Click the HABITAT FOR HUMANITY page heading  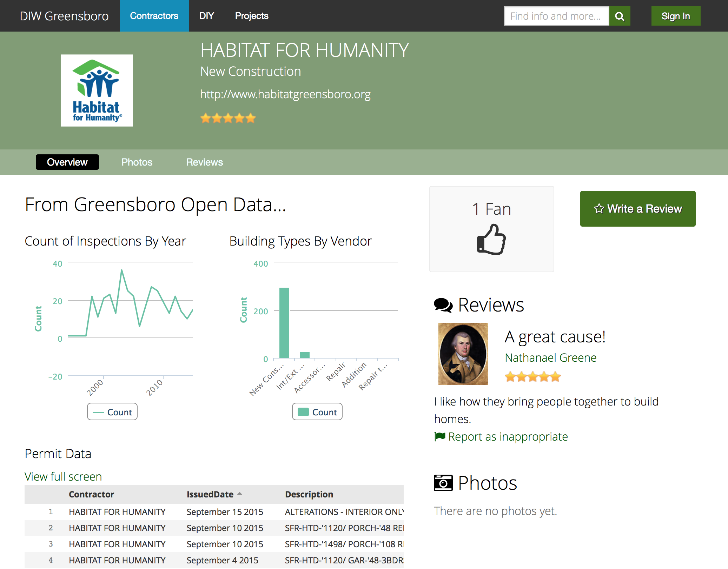point(304,50)
